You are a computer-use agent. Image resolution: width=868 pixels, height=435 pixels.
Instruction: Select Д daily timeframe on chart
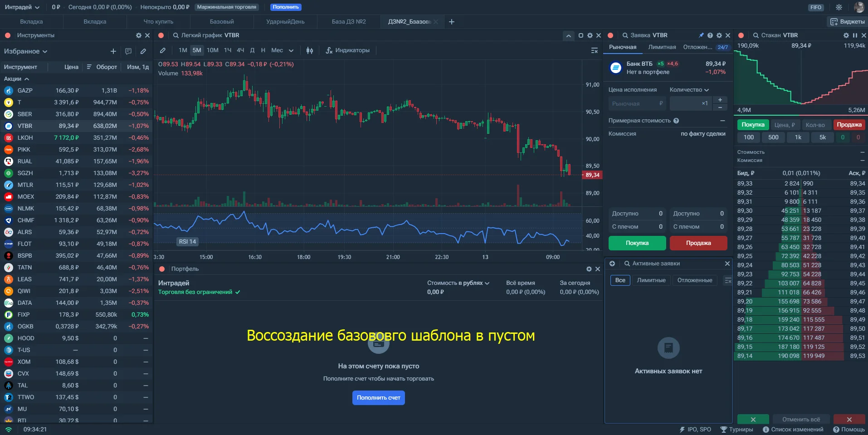click(252, 50)
